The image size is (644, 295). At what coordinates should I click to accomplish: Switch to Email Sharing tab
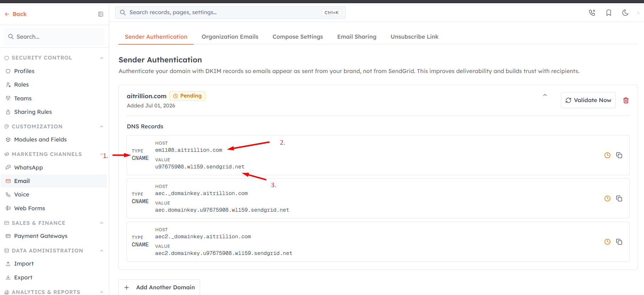pos(357,37)
